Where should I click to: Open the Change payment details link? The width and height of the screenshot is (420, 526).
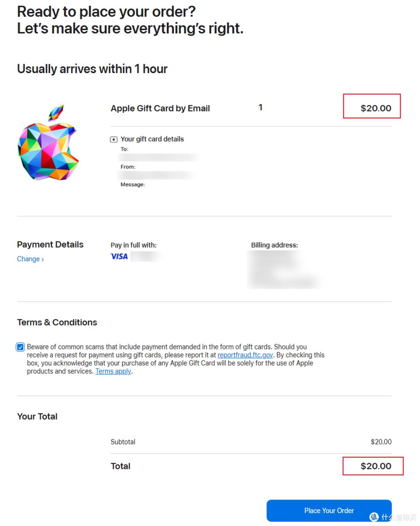point(28,259)
